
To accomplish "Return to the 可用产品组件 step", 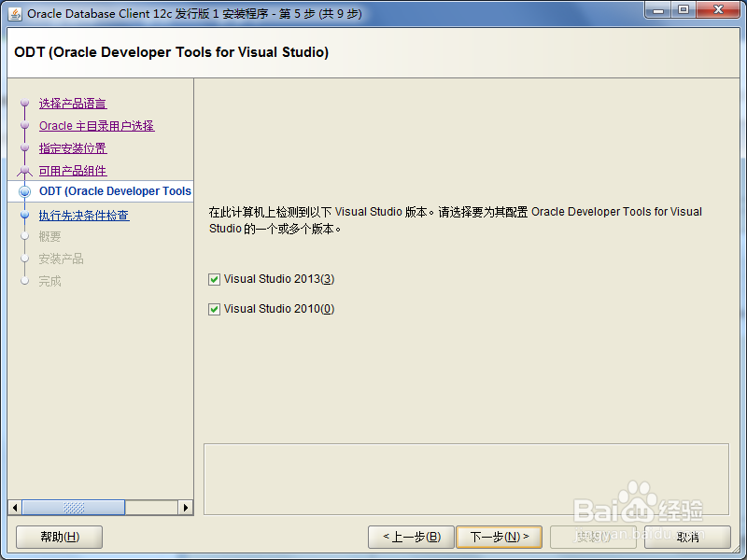I will click(73, 171).
